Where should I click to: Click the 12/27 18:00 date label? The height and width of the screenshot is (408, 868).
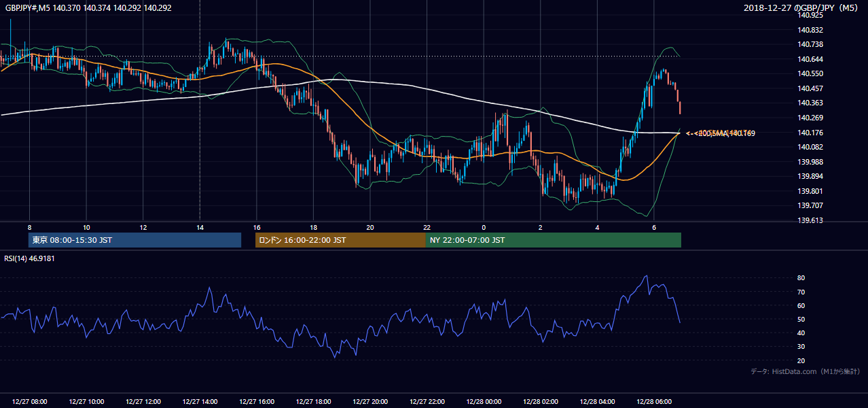313,401
